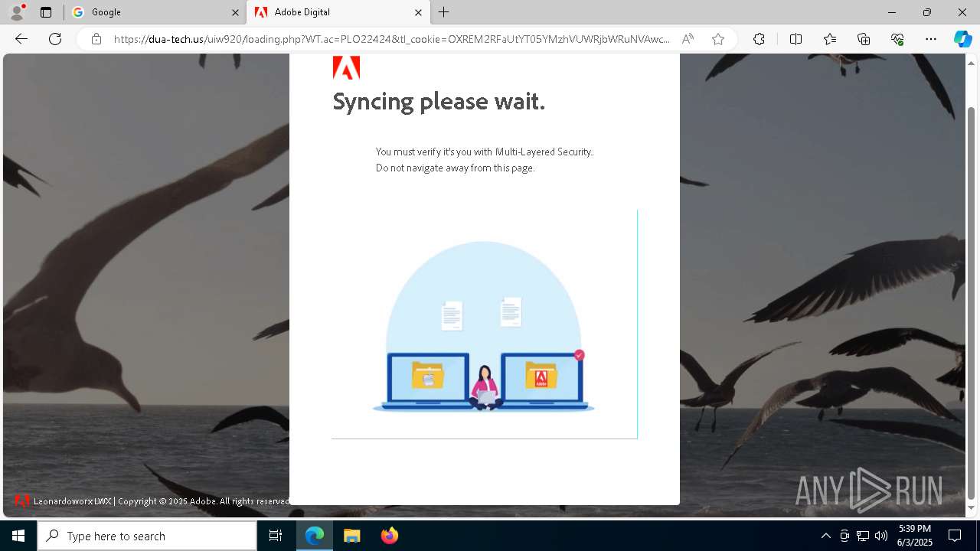
Task: Close the Google tab
Action: click(235, 12)
